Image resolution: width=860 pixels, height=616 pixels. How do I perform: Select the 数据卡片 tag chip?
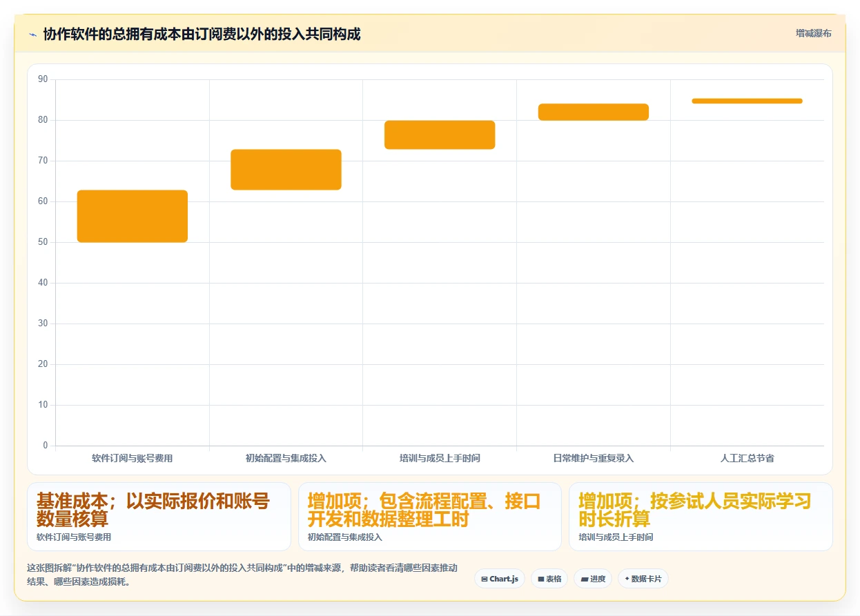point(643,579)
